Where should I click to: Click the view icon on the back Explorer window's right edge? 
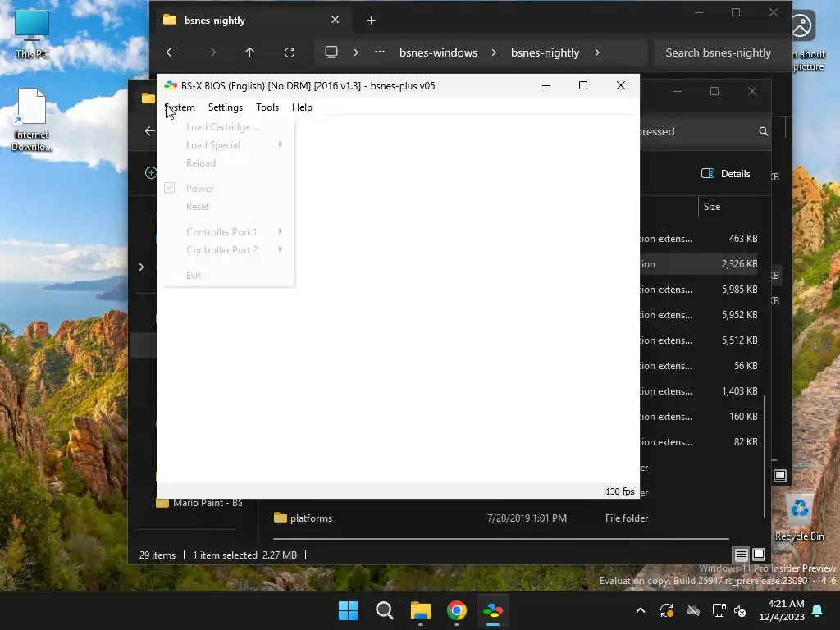[780, 475]
